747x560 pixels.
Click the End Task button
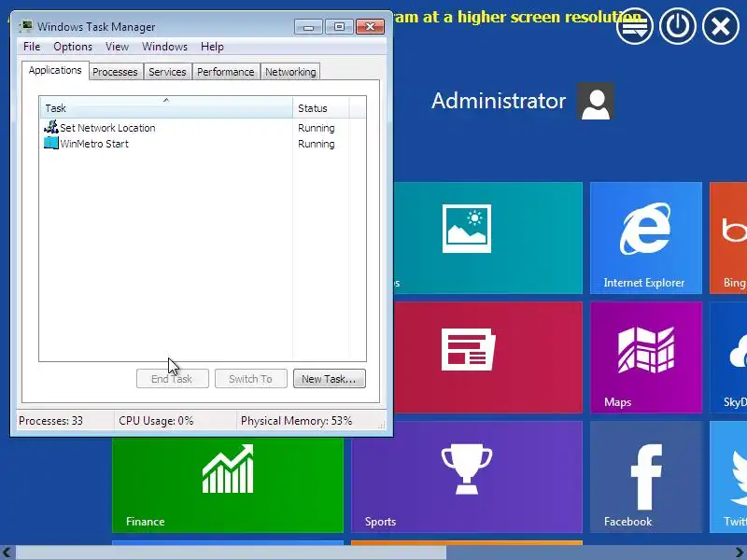(172, 379)
